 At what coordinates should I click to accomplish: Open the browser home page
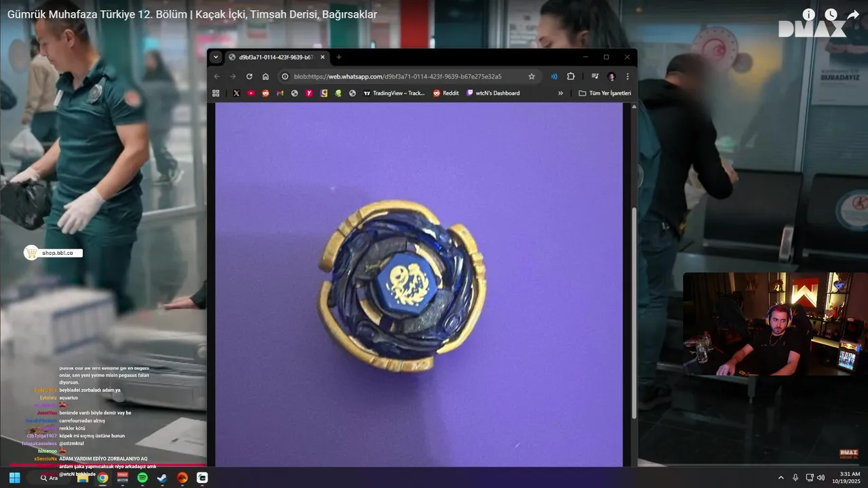coord(266,77)
